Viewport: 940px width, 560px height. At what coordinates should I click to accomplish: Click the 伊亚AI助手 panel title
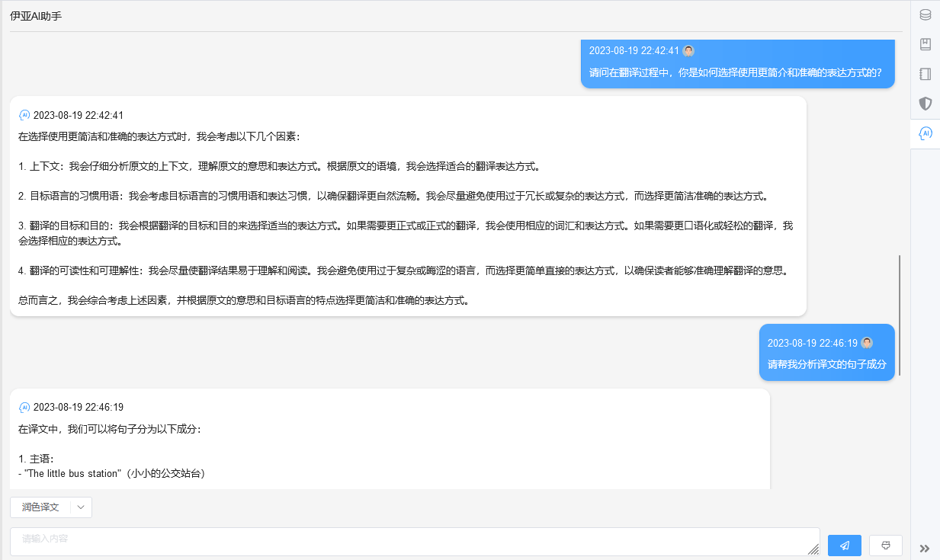36,16
